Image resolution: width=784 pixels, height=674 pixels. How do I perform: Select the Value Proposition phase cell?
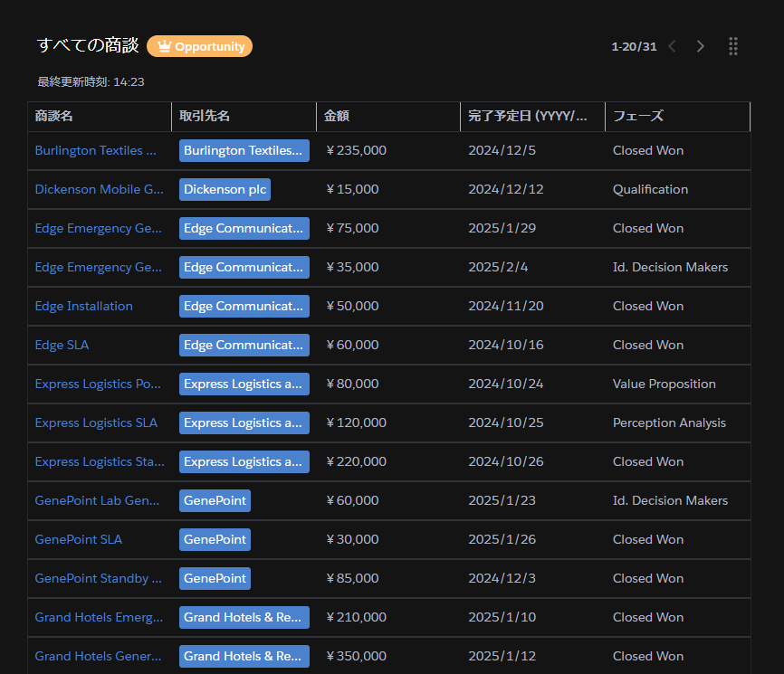[x=664, y=384]
